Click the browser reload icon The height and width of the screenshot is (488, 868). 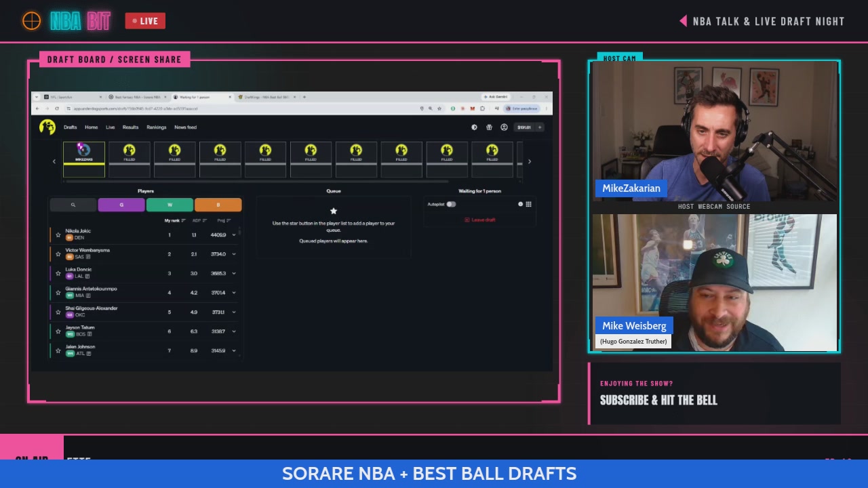57,108
